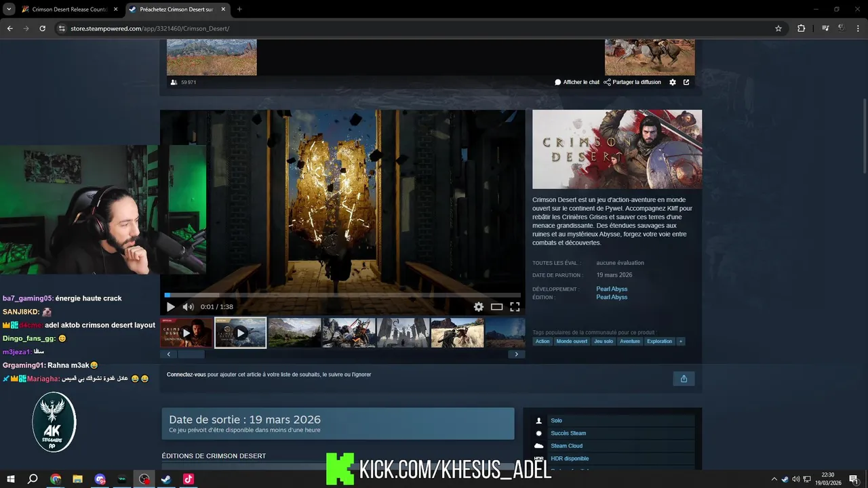Image resolution: width=868 pixels, height=488 pixels.
Task: Open File Explorer from the taskbar
Action: [77, 479]
